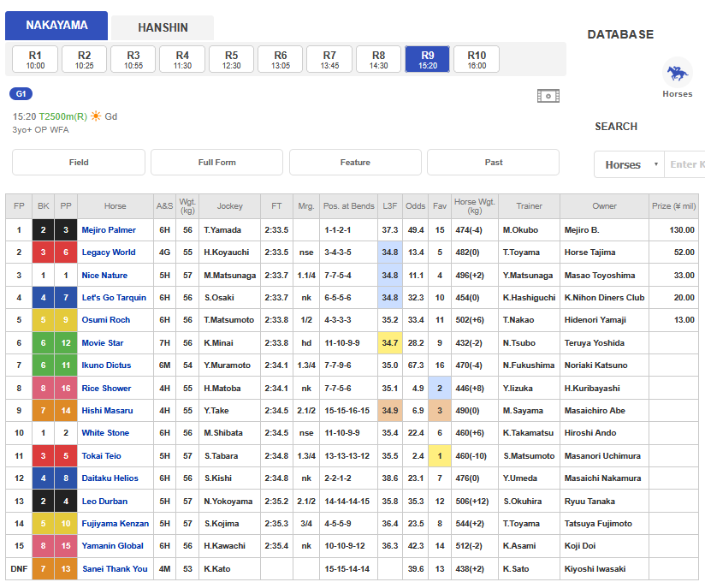The image size is (705, 588).
Task: Select race R3 at 10:55
Action: tap(133, 59)
